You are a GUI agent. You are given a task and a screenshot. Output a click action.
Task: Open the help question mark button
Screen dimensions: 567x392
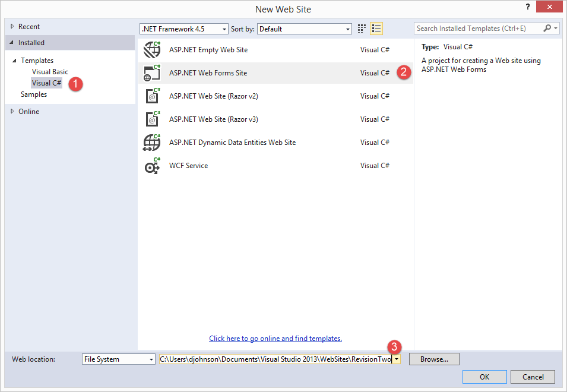click(528, 7)
